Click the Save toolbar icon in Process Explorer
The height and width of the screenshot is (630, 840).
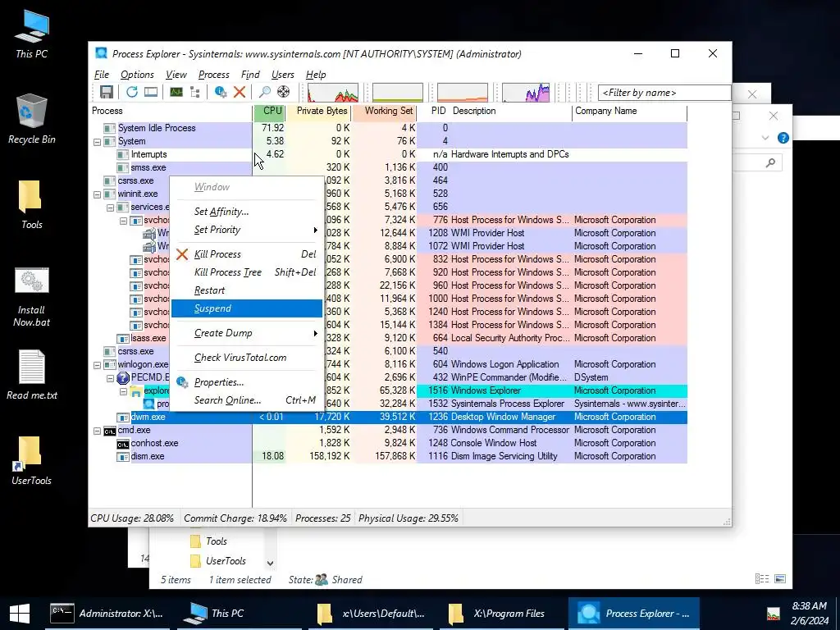[106, 92]
